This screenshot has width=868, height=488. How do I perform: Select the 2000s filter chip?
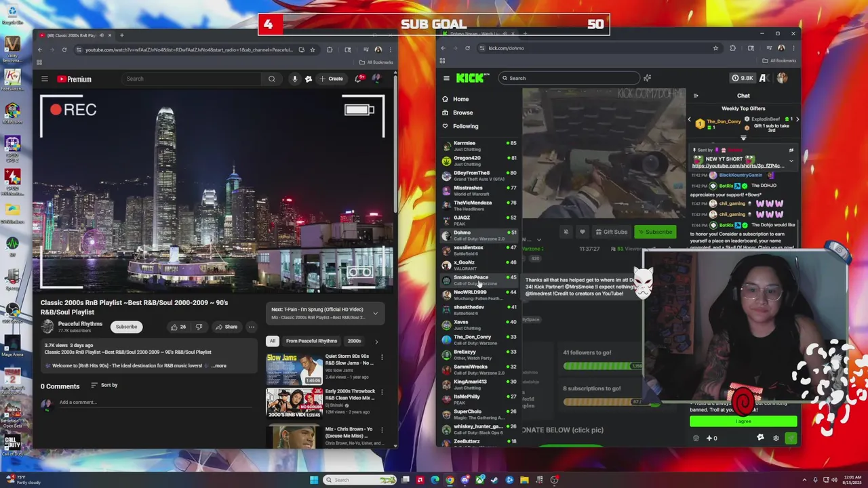[x=354, y=341]
